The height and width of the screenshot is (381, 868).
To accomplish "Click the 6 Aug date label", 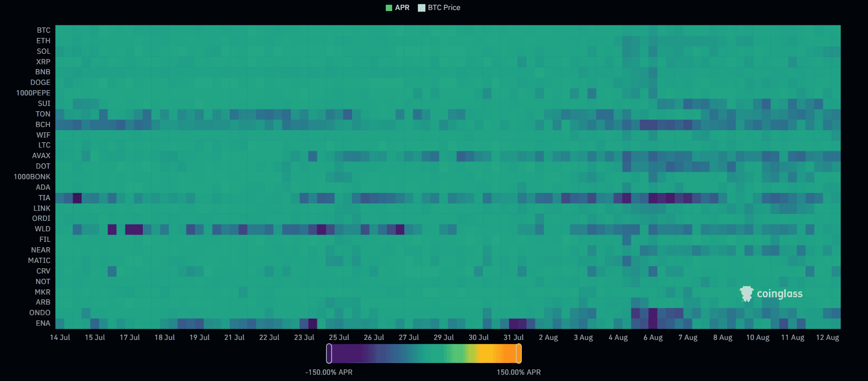I will (653, 337).
